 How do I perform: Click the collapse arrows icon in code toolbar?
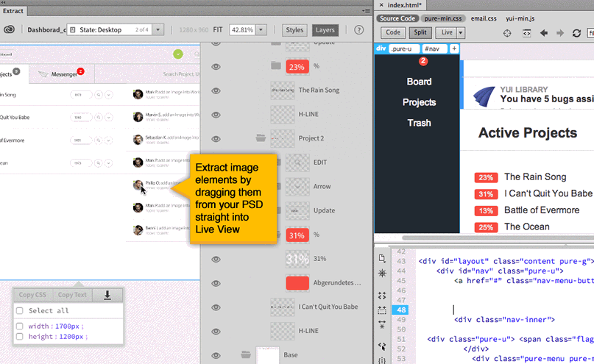click(382, 296)
